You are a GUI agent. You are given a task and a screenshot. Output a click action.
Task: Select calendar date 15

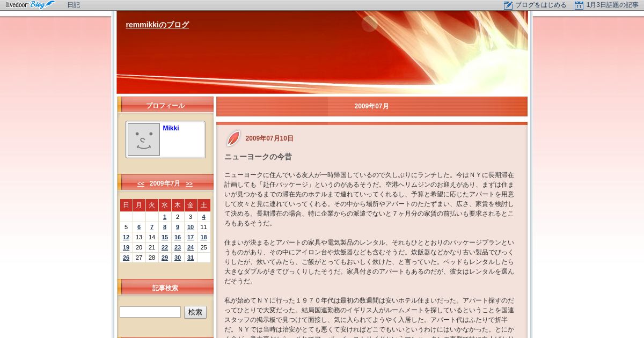pyautogui.click(x=165, y=237)
